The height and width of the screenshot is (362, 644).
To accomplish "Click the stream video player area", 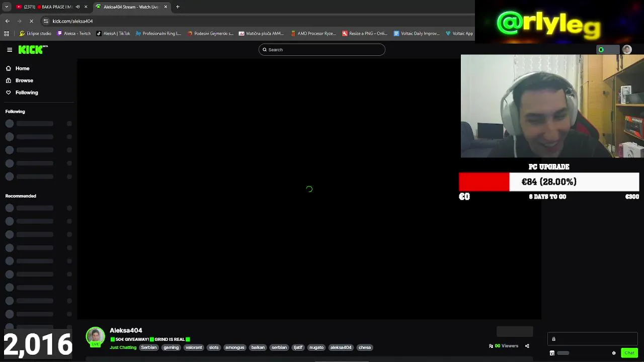I will point(309,189).
